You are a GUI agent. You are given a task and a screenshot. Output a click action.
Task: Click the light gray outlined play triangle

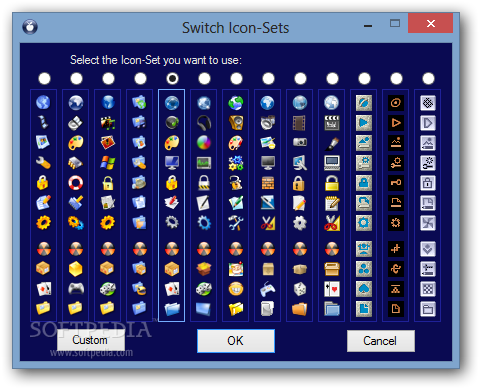[x=428, y=123]
